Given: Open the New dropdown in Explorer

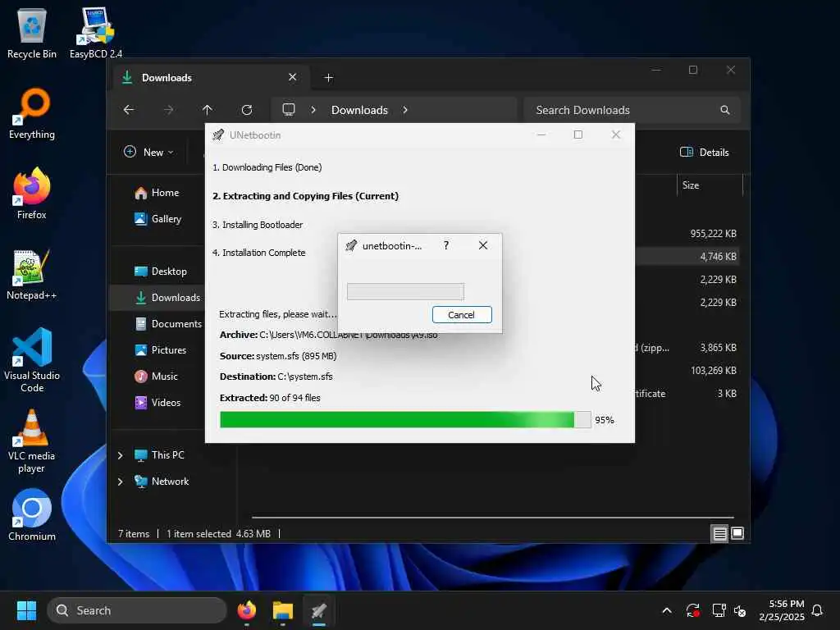Looking at the screenshot, I should 148,152.
